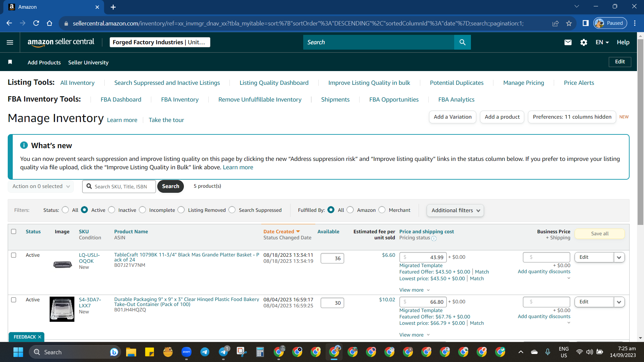Click the microphone tray icon
The width and height of the screenshot is (644, 362).
pyautogui.click(x=548, y=352)
